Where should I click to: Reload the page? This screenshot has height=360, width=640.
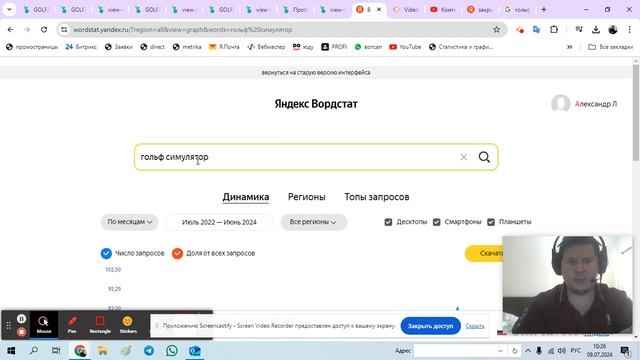pyautogui.click(x=44, y=29)
